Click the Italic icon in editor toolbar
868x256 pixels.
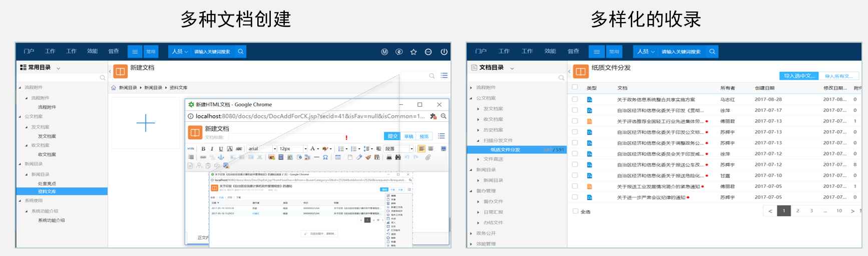(212, 149)
